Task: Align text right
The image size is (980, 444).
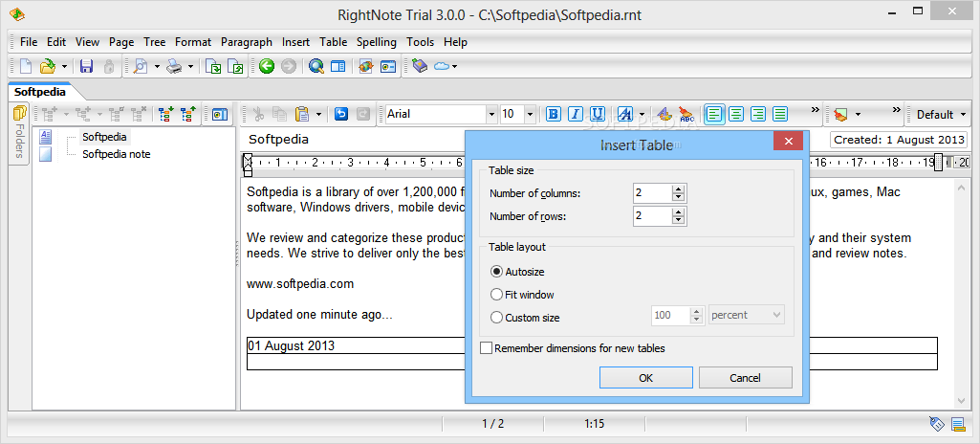Action: (x=758, y=114)
